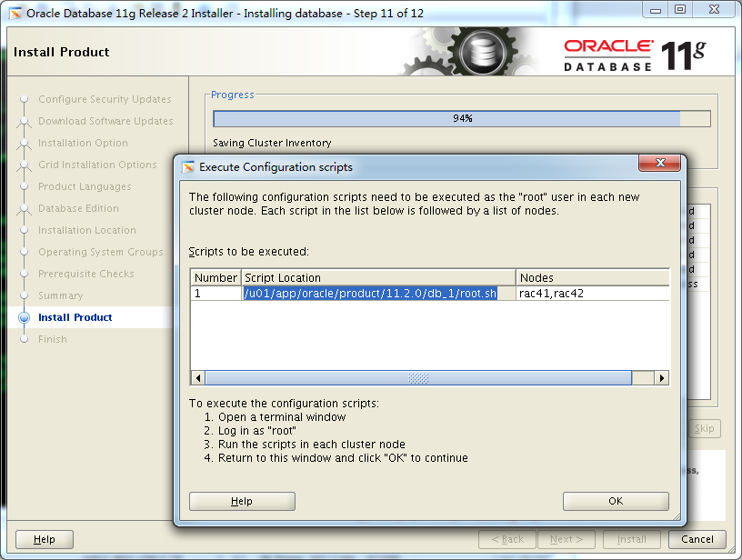Click the Skip button behind the dialog

pos(704,428)
